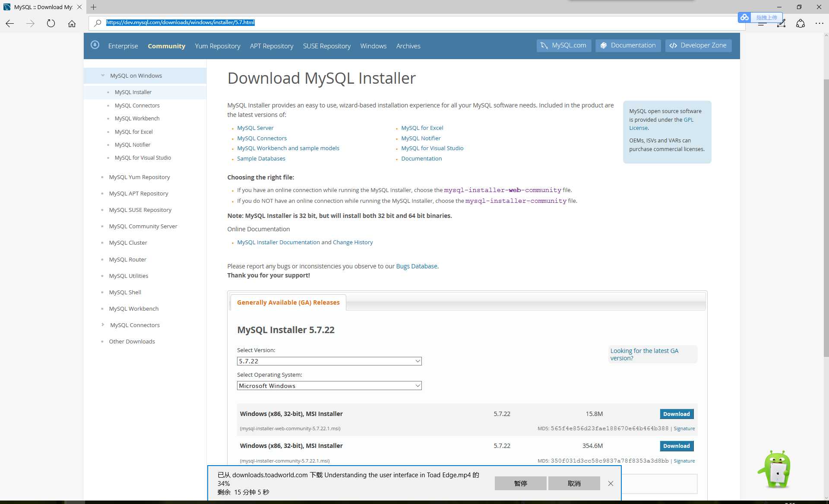Click the circular download logo icon beside Enterprise

pos(95,45)
